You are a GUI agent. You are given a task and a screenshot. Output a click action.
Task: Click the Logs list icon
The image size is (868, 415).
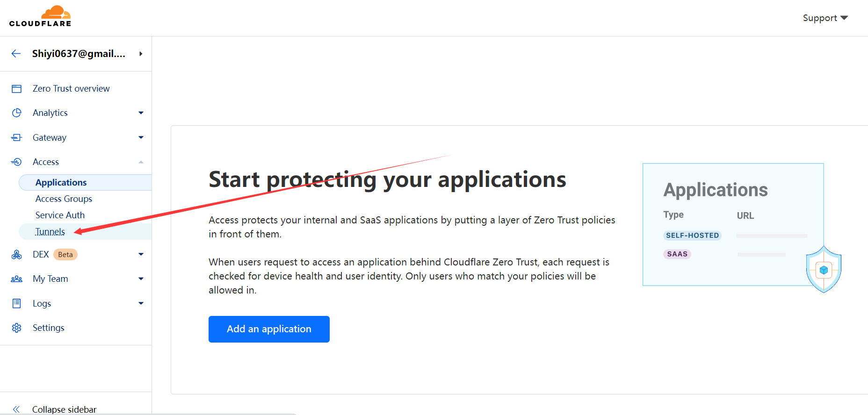pos(17,304)
